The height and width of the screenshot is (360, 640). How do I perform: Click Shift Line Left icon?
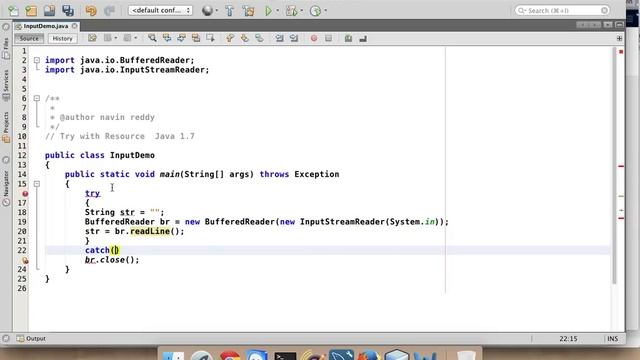point(279,38)
